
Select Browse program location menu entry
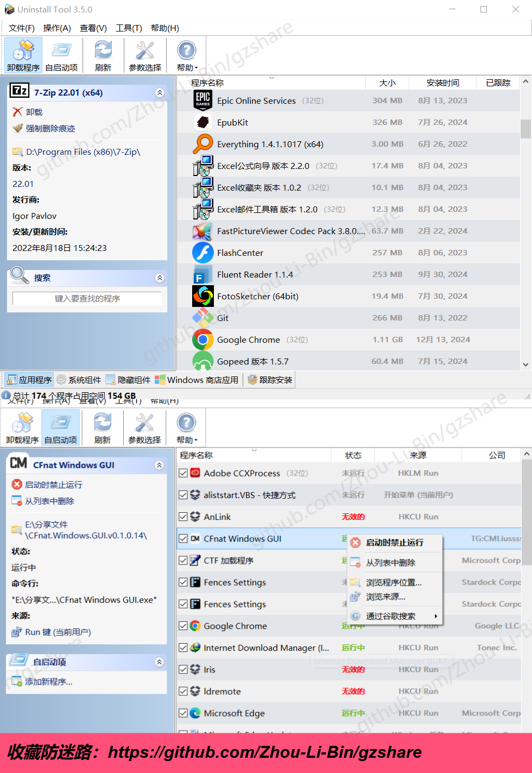394,582
